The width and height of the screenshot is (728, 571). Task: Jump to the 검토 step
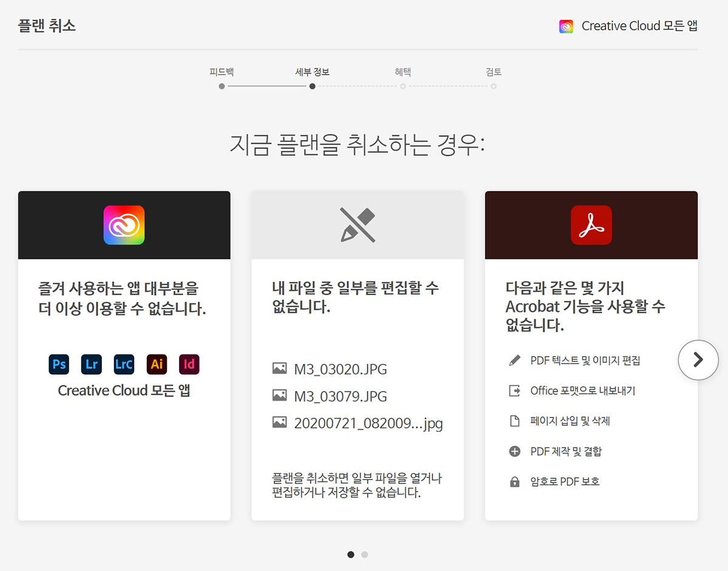[x=494, y=72]
